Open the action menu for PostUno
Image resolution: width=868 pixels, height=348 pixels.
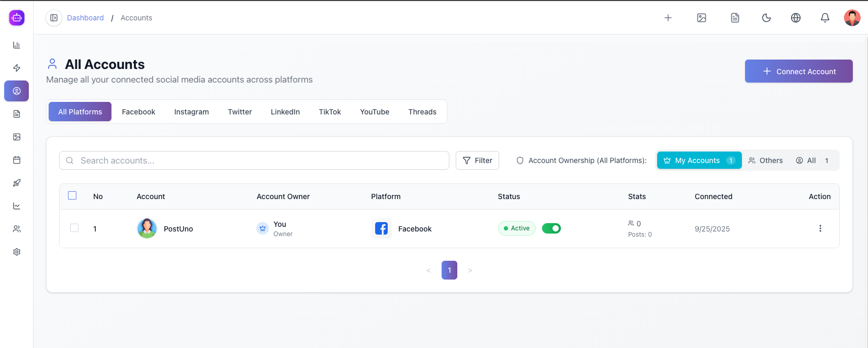(820, 228)
